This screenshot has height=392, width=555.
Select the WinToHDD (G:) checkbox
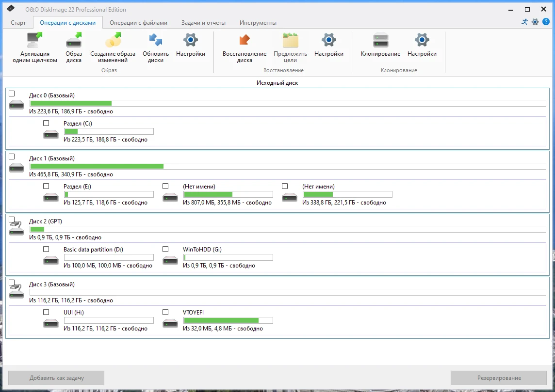point(165,249)
